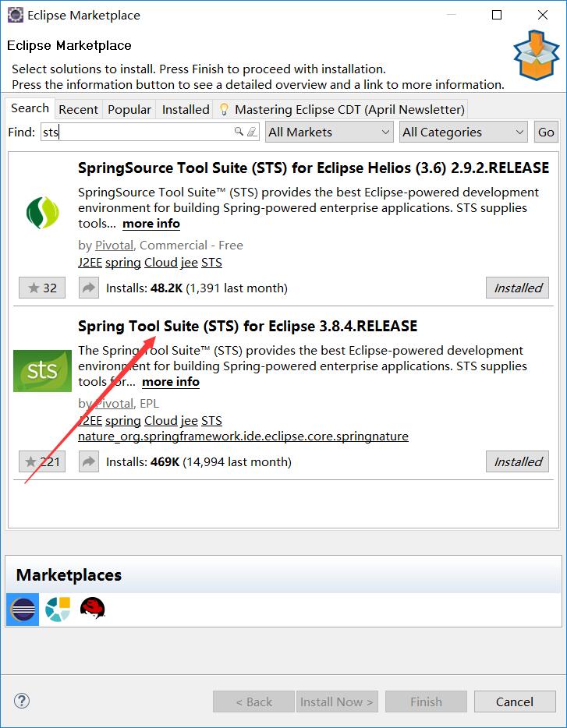
Task: Open the All Categories dropdown
Action: 463,132
